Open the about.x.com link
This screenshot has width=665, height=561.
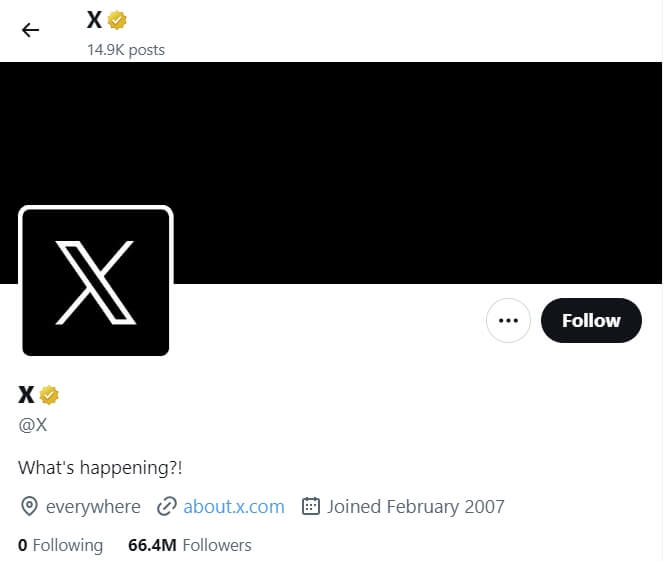click(x=234, y=507)
